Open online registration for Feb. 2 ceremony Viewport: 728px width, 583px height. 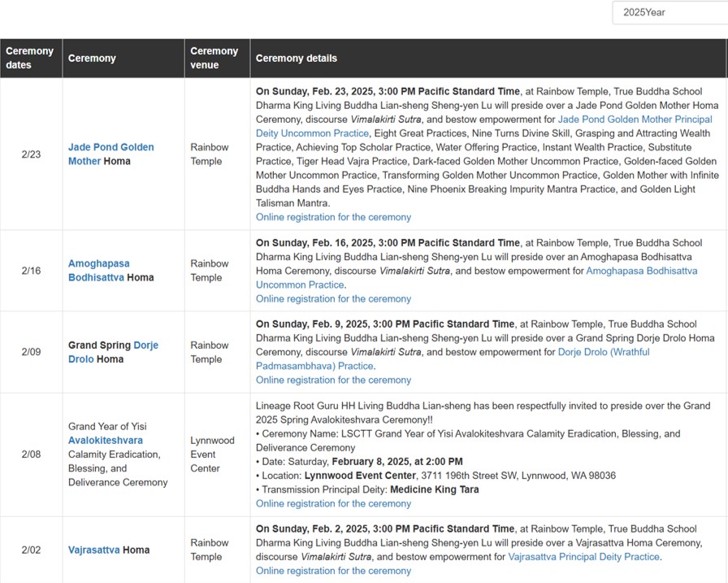point(333,571)
